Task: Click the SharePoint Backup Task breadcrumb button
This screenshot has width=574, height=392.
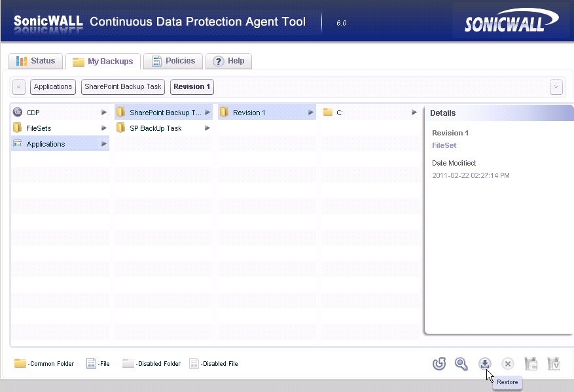Action: pyautogui.click(x=123, y=87)
